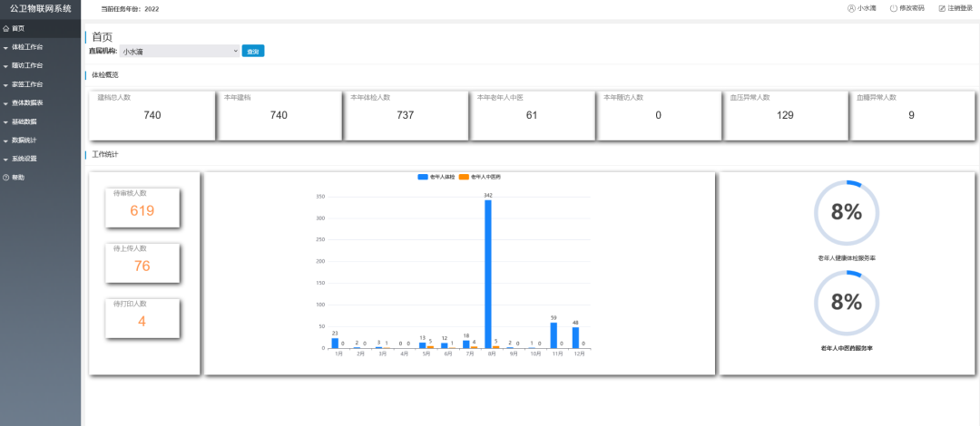Click the 血压异常人数 value 129
The width and height of the screenshot is (980, 426).
[785, 115]
